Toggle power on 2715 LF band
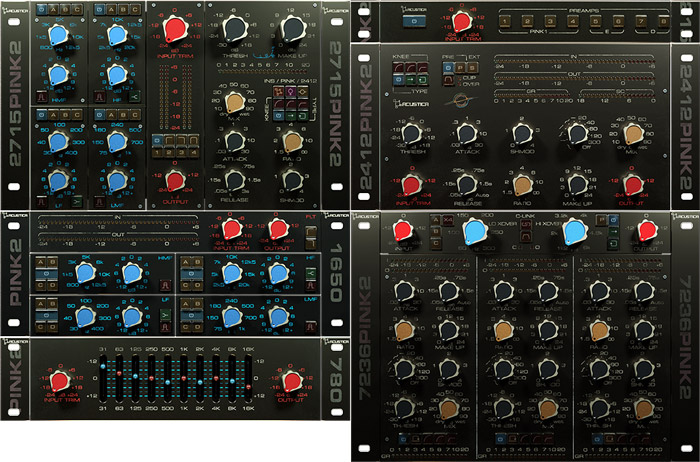Image resolution: width=700 pixels, height=462 pixels. [x=42, y=115]
